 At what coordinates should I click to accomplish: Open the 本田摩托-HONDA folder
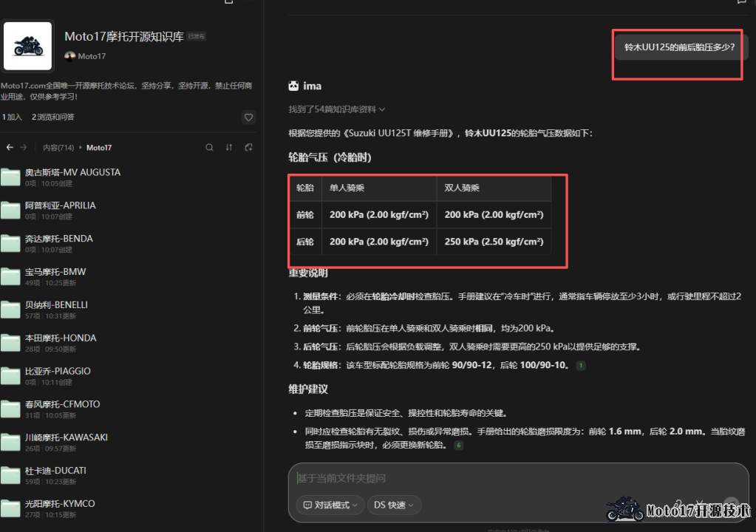tap(61, 338)
